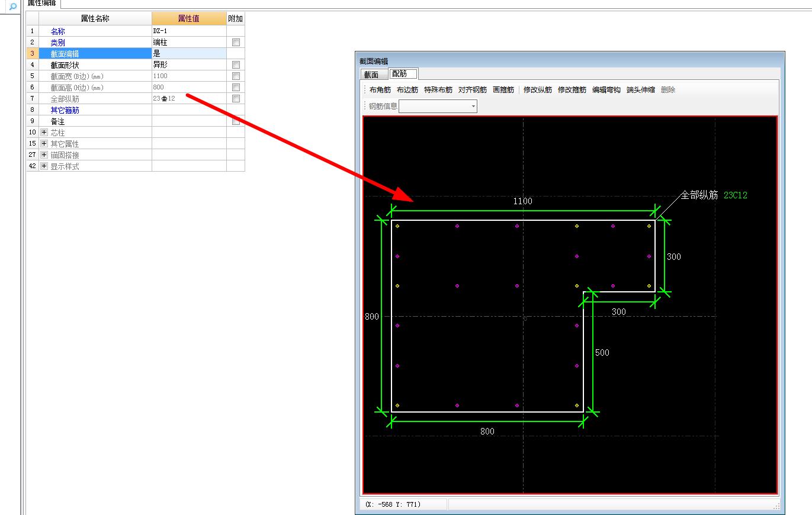This screenshot has height=515, width=812.
Task: Open the 编辑弯钩 command
Action: (606, 90)
